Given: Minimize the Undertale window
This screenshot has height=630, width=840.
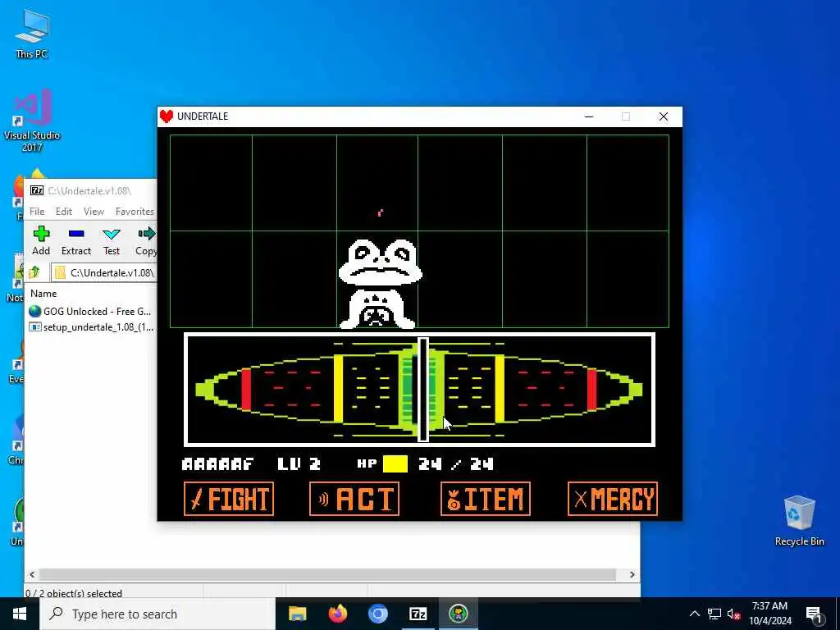Looking at the screenshot, I should click(x=589, y=116).
